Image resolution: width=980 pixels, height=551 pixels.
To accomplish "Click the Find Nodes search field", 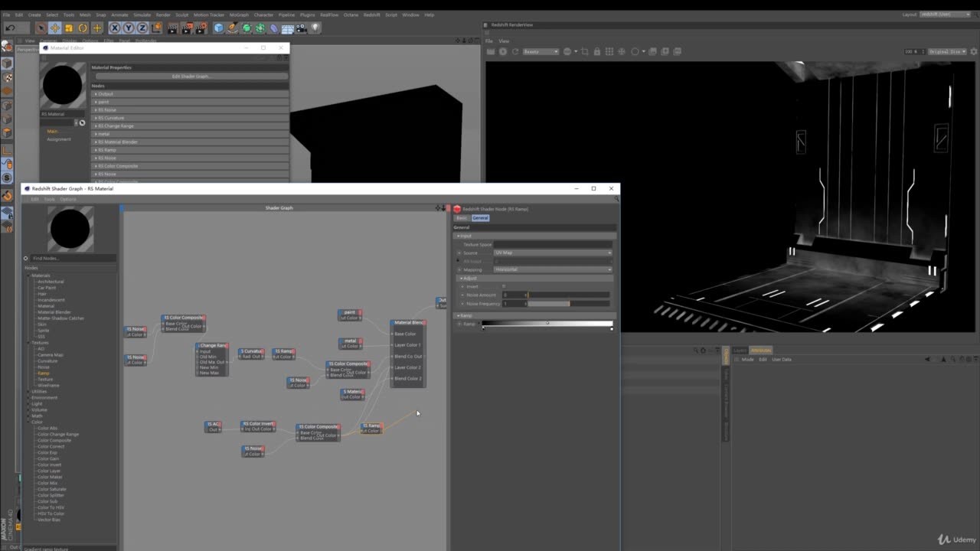I will [x=73, y=259].
